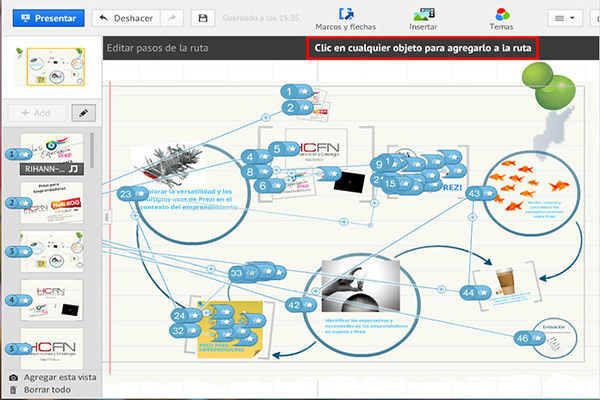Click path marker 15 on canvas
This screenshot has width=600, height=400.
[397, 184]
